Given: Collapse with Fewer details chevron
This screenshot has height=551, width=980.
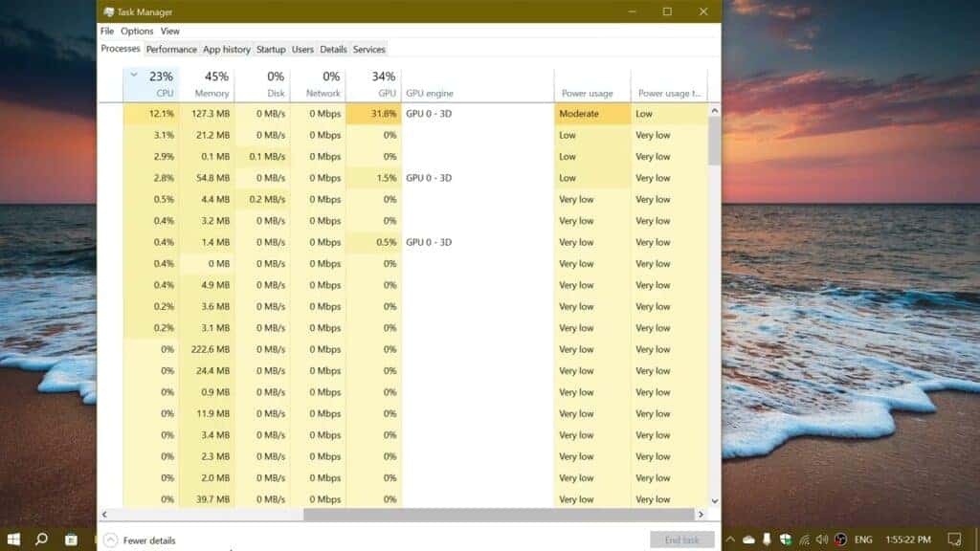Looking at the screenshot, I should (111, 540).
